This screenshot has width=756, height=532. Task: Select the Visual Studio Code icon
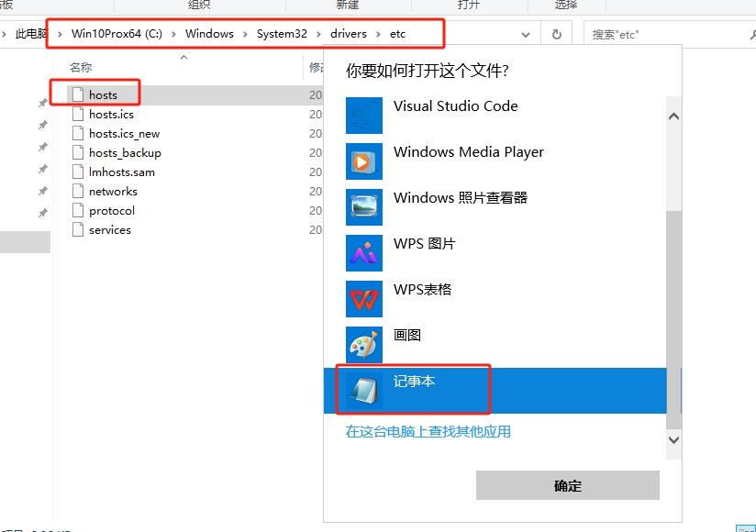click(x=364, y=116)
